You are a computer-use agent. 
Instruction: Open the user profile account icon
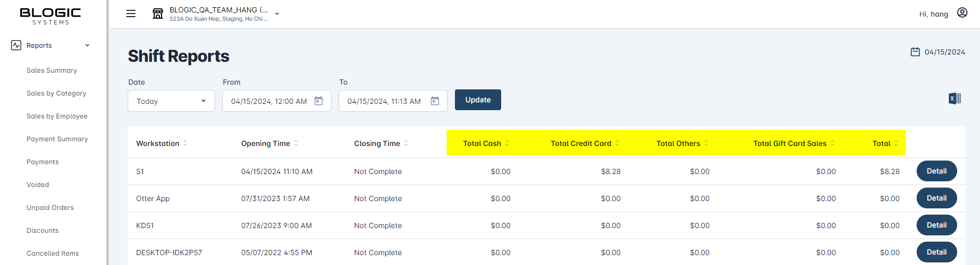(x=962, y=13)
